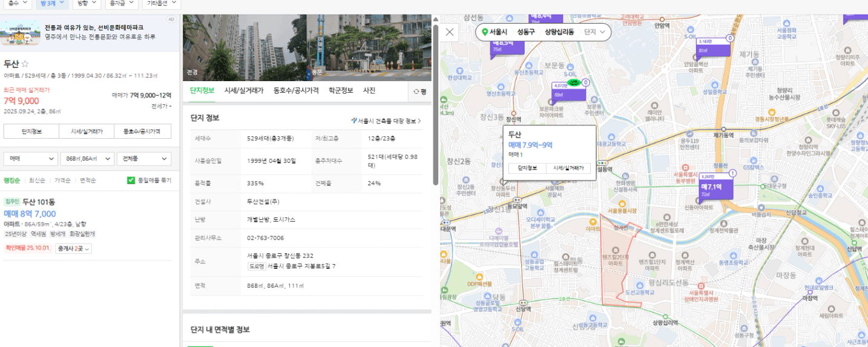Click the 단지정보 button in the left panel
Viewport: 868px width, 347px height.
coord(31,131)
